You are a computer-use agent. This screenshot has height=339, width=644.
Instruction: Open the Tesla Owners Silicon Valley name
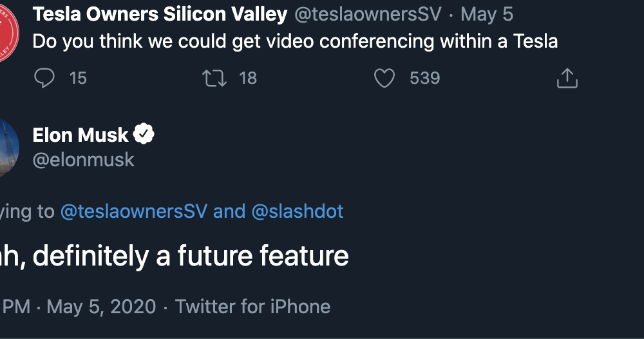[x=160, y=14]
